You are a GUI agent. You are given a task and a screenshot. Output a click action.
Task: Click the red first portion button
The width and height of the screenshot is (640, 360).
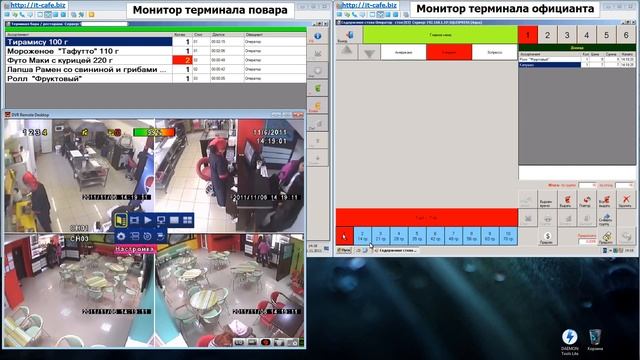pos(344,236)
